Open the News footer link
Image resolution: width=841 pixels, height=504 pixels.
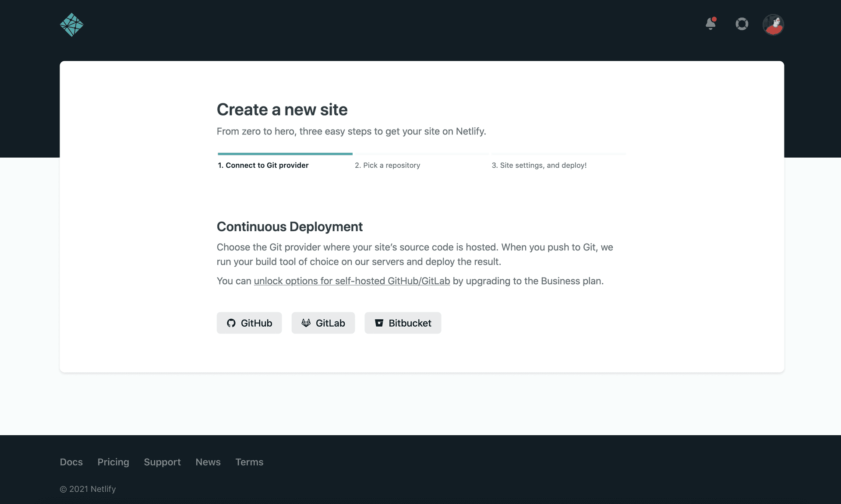coord(208,462)
